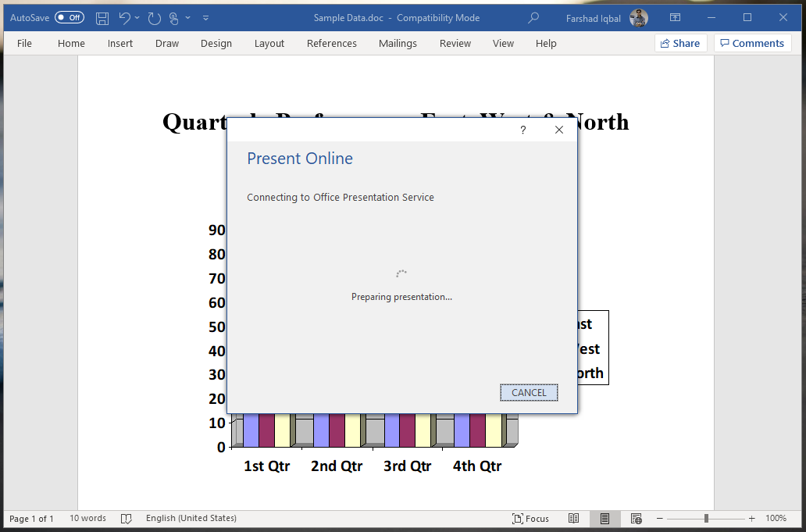Expand the Undo history dropdown arrow

point(137,17)
